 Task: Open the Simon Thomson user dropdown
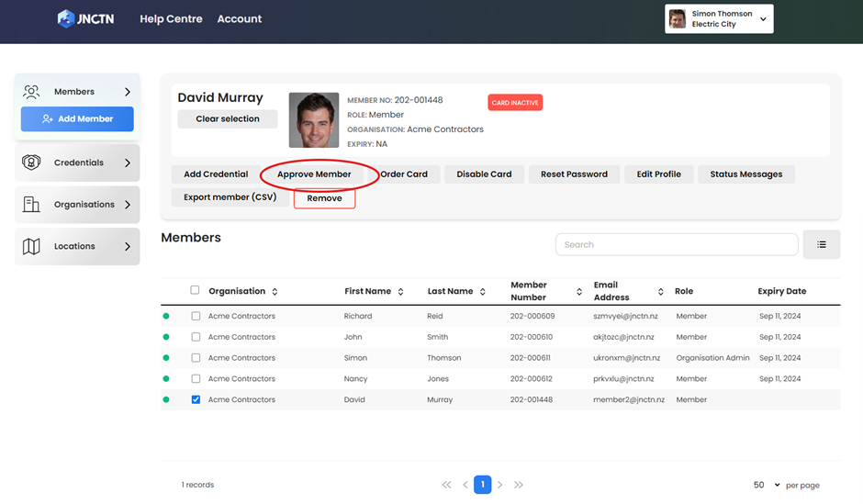pyautogui.click(x=719, y=18)
